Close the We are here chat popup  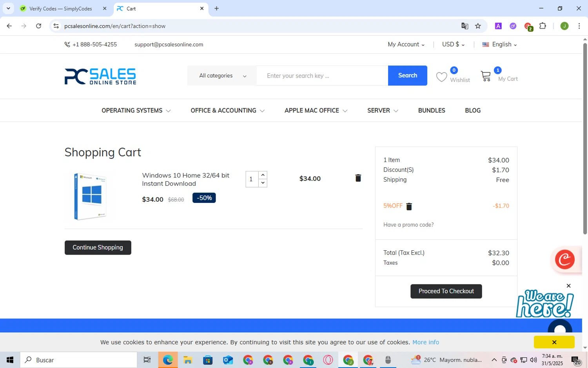click(569, 286)
